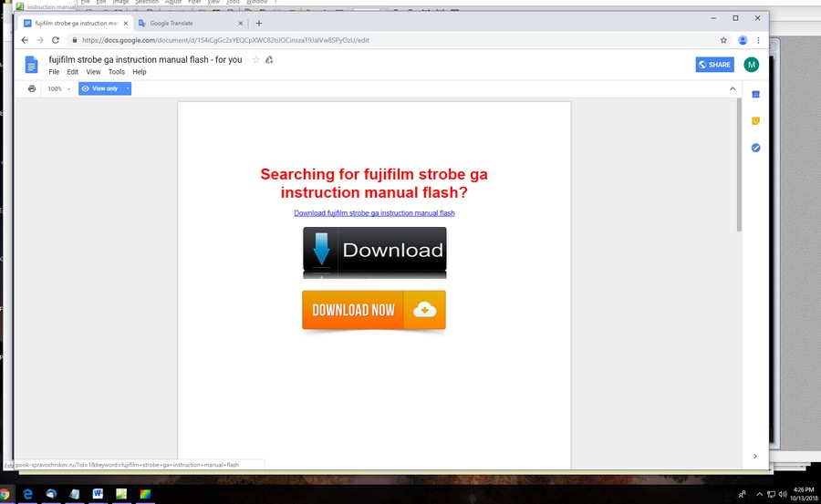
Task: Open the Chrome profile avatar icon
Action: tap(743, 40)
